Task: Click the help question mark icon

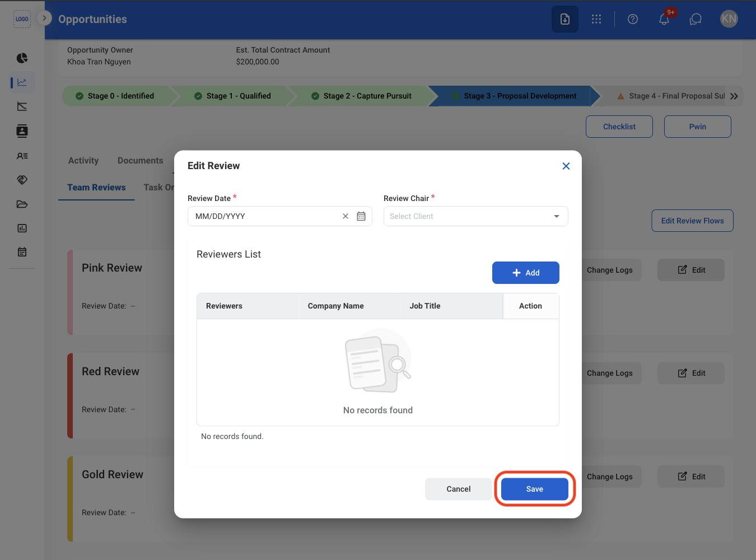Action: tap(633, 19)
